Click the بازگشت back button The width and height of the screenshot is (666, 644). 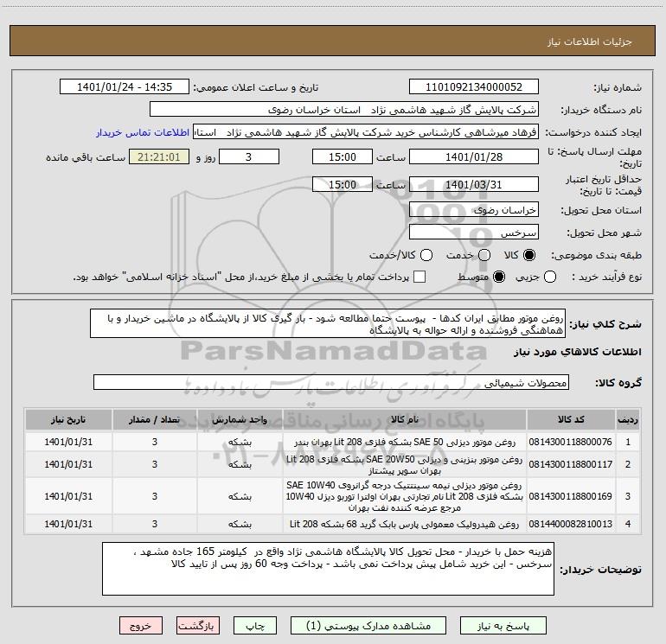[x=199, y=626]
